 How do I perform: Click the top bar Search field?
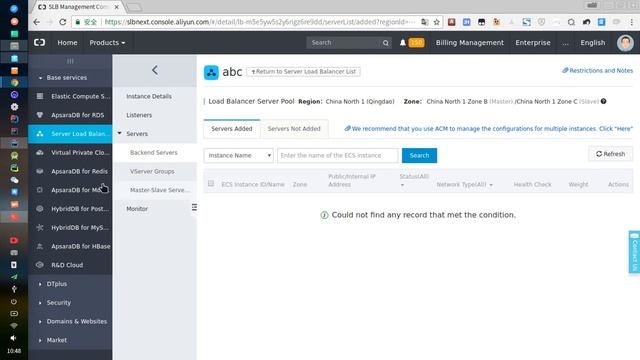pos(345,43)
